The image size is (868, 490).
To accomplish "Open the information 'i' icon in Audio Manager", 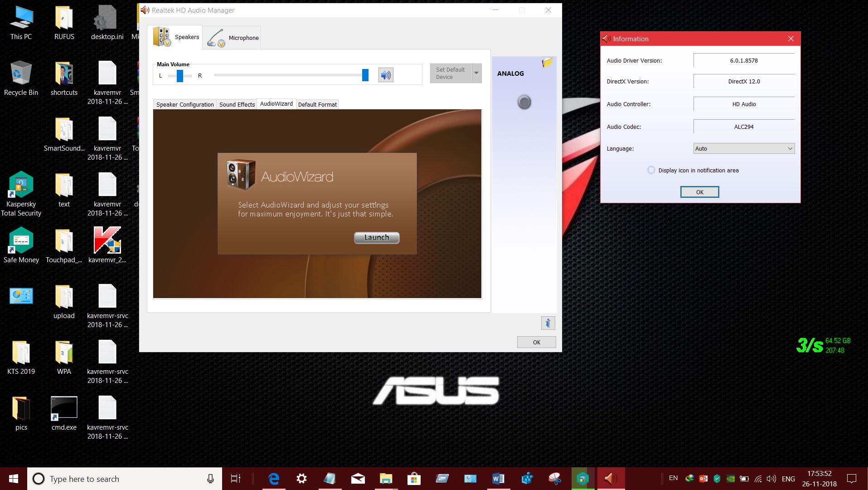I will coord(548,323).
